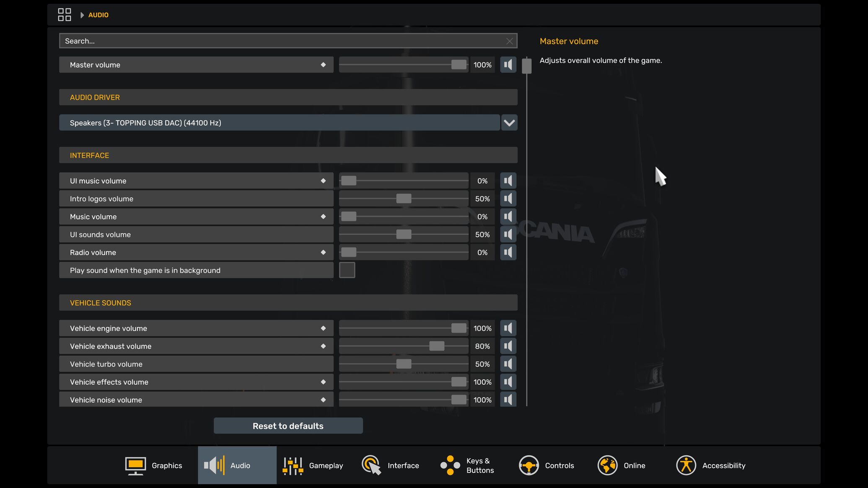Viewport: 868px width, 488px height.
Task: Click Music volume diamond marker
Action: point(323,217)
